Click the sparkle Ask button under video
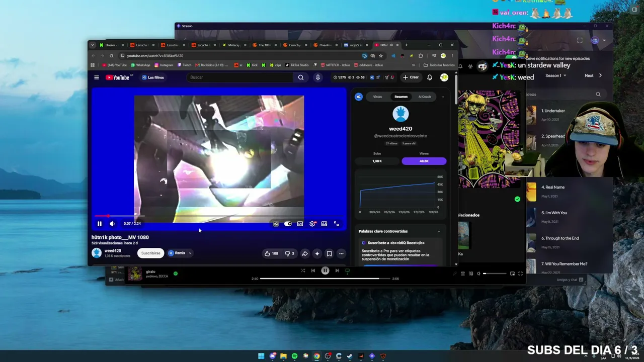The width and height of the screenshot is (644, 362). pos(317,253)
